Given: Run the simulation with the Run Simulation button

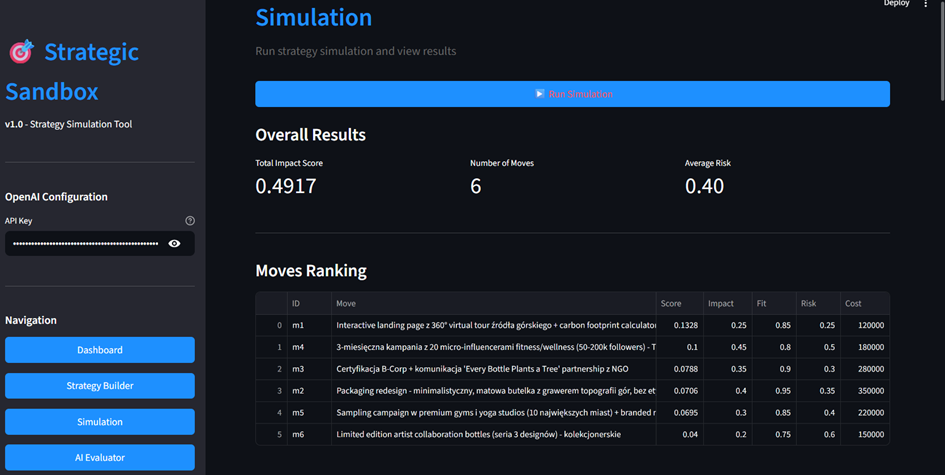Looking at the screenshot, I should tap(573, 94).
